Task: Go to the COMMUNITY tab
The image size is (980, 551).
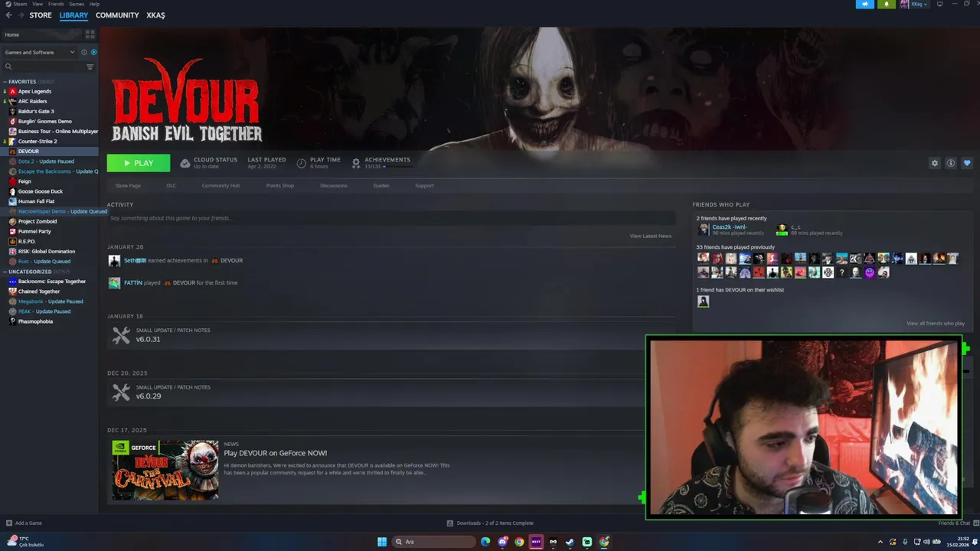Action: click(x=117, y=15)
